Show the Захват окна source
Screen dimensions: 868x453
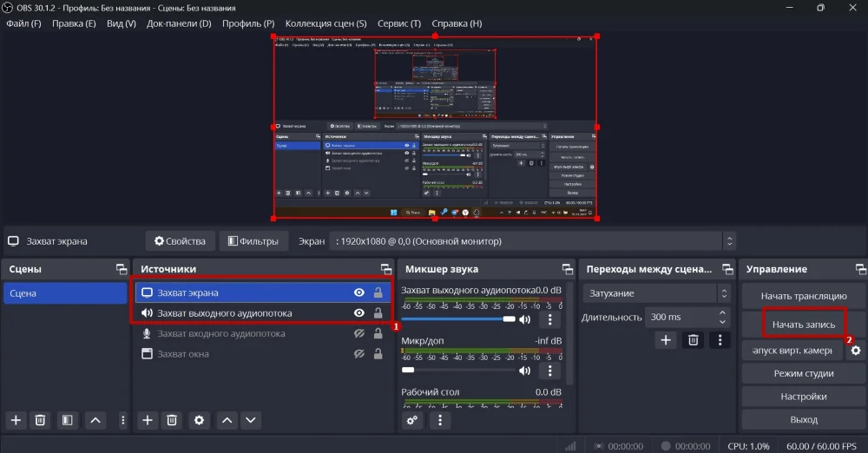pos(358,354)
